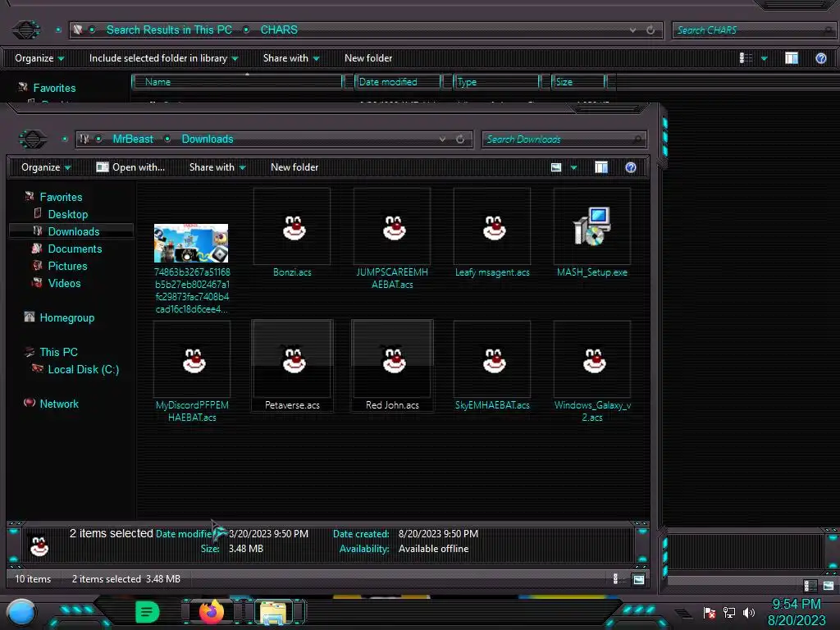Toggle preview pane in CHARS window

[x=792, y=58]
